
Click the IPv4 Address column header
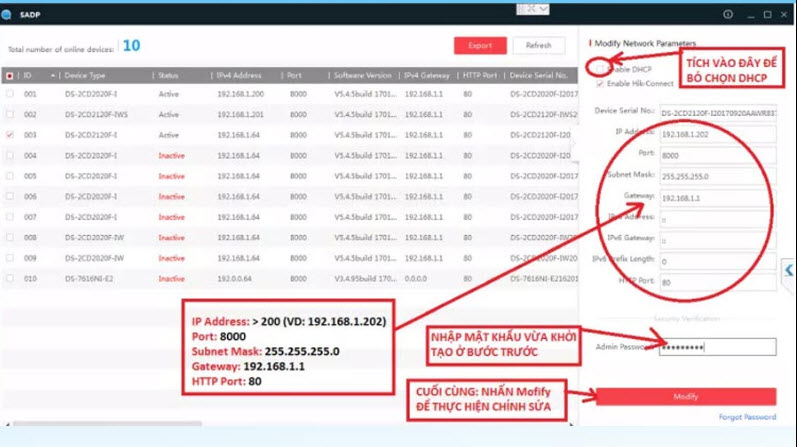pos(238,75)
